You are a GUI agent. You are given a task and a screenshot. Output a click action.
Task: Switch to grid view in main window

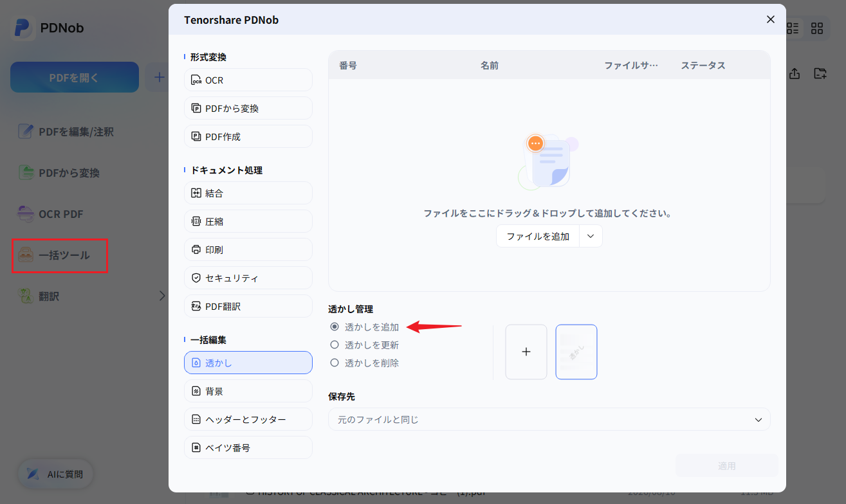click(817, 28)
